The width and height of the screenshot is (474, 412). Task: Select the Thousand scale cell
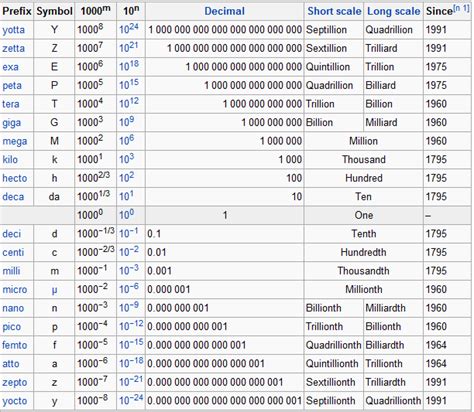tap(364, 160)
